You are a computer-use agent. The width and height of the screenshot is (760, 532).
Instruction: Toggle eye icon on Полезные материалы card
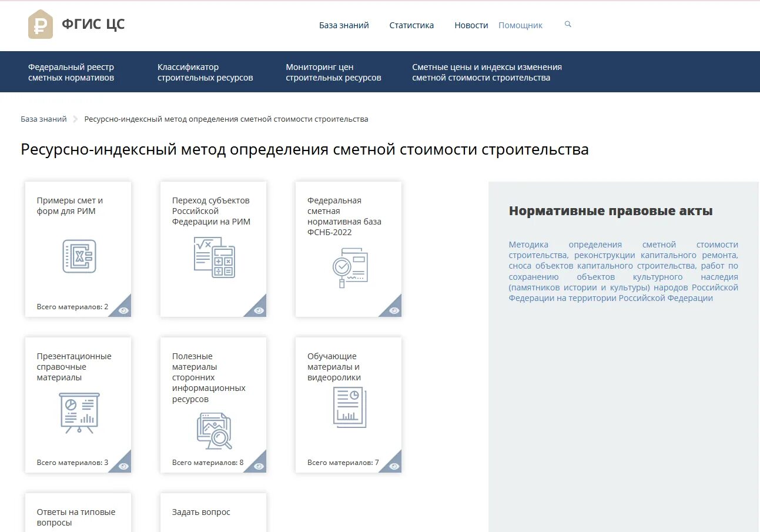coord(259,466)
